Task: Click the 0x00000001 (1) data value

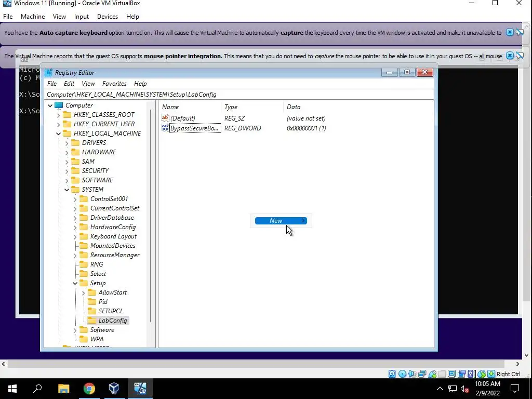Action: point(306,128)
